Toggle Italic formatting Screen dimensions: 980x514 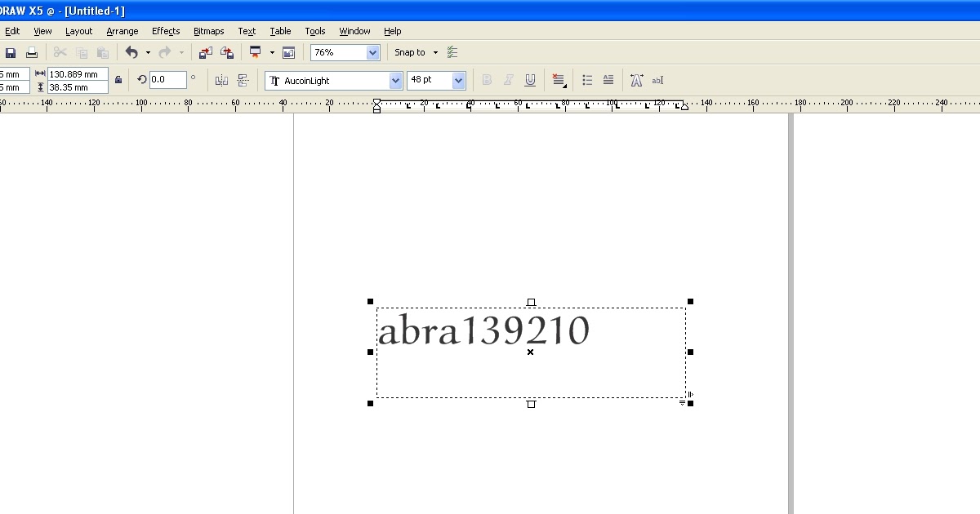[509, 80]
